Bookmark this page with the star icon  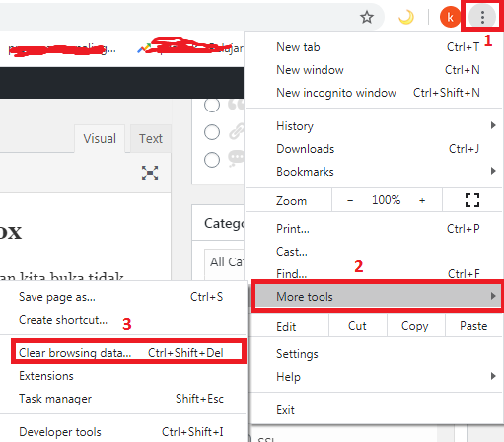pos(367,17)
